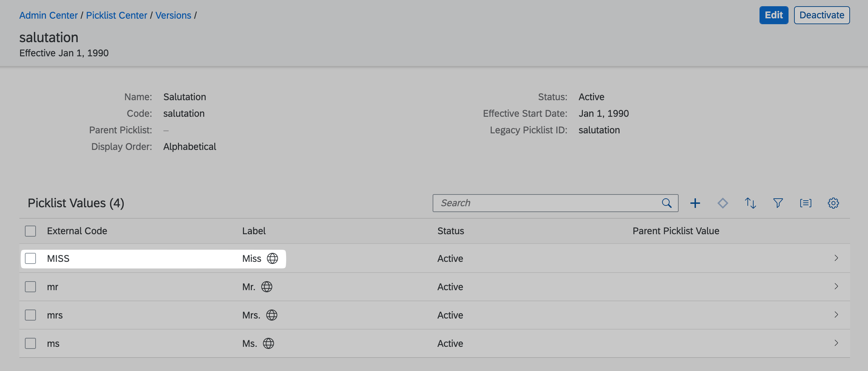Open the mr row using its right chevron

coord(836,286)
